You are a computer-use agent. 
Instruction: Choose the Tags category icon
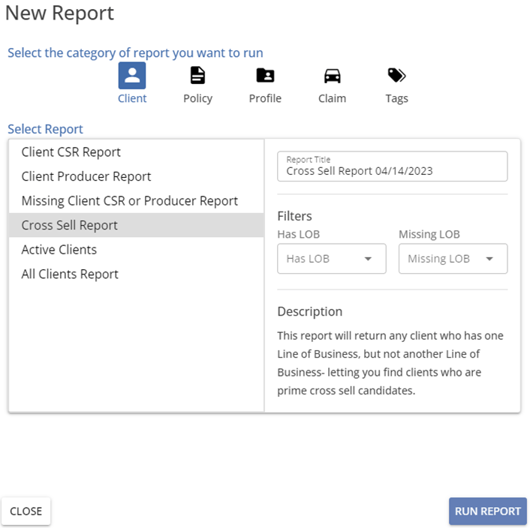396,75
